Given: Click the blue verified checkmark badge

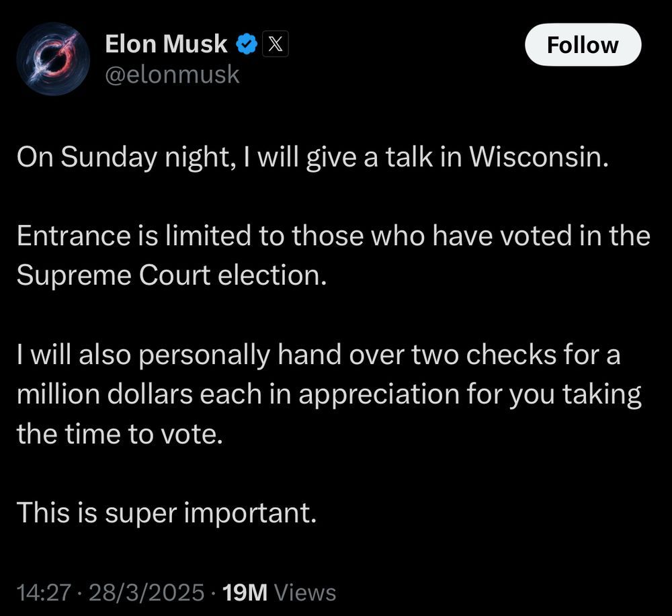Looking at the screenshot, I should coord(247,44).
